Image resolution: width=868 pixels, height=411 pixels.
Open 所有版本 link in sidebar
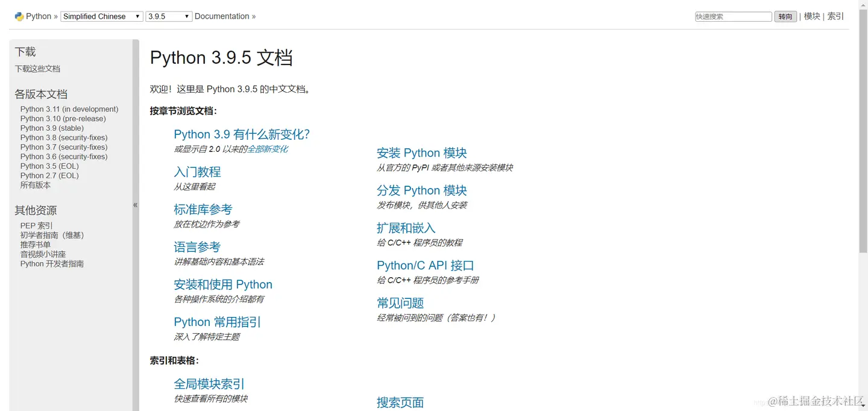pos(36,185)
